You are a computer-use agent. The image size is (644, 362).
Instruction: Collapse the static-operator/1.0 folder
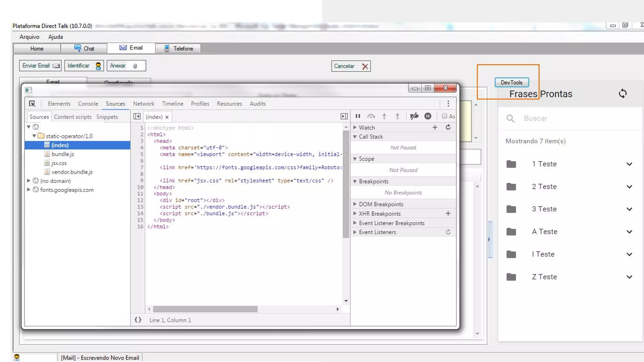coord(34,136)
